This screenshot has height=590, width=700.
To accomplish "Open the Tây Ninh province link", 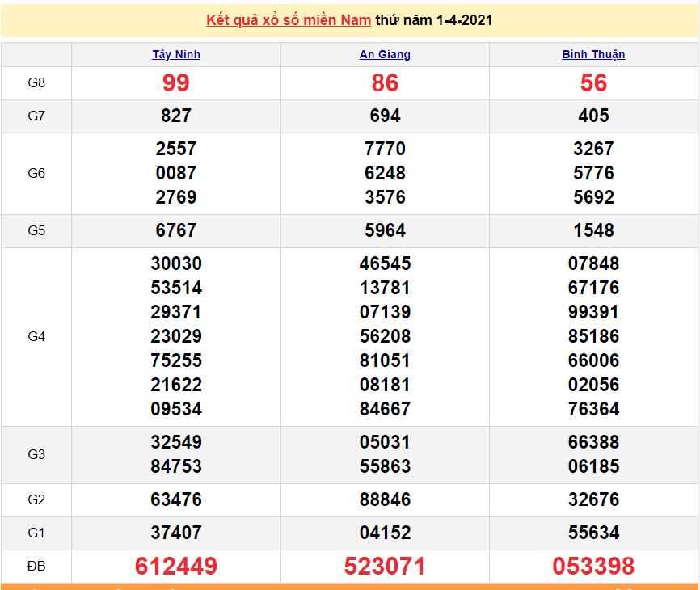I will (x=176, y=55).
